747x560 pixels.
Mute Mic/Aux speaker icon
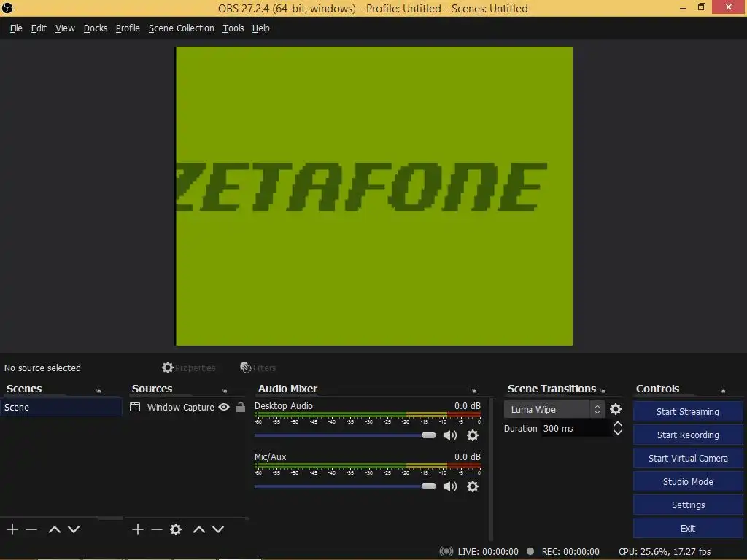tap(449, 486)
